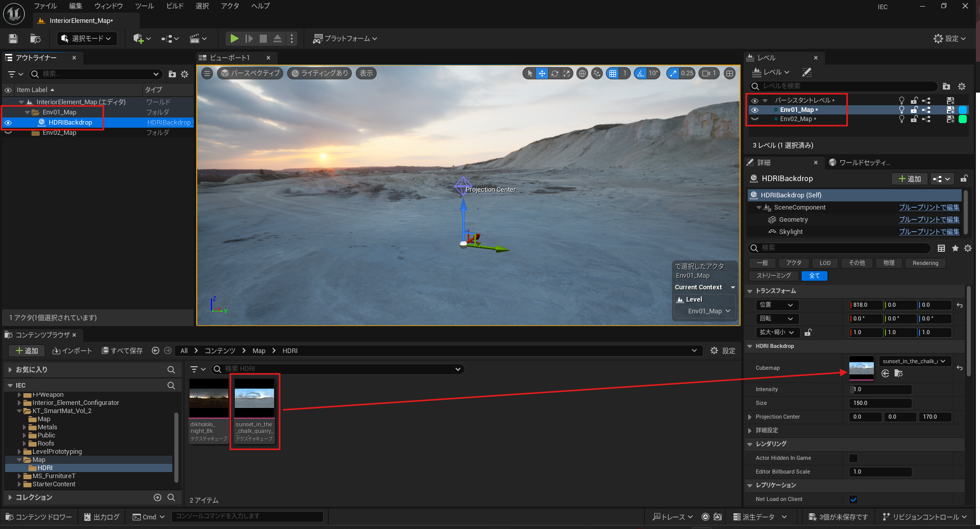Image resolution: width=980 pixels, height=529 pixels.
Task: Click the save level floppy disk icon
Action: click(x=13, y=39)
